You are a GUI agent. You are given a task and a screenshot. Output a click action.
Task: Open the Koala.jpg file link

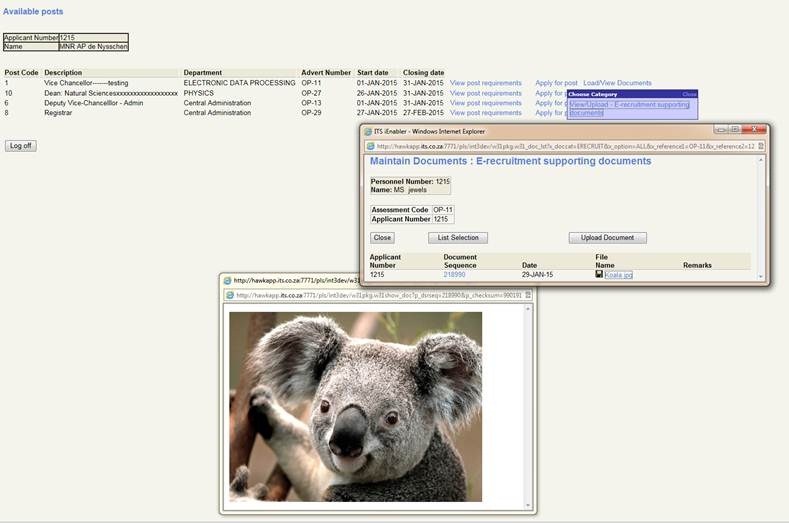click(618, 274)
